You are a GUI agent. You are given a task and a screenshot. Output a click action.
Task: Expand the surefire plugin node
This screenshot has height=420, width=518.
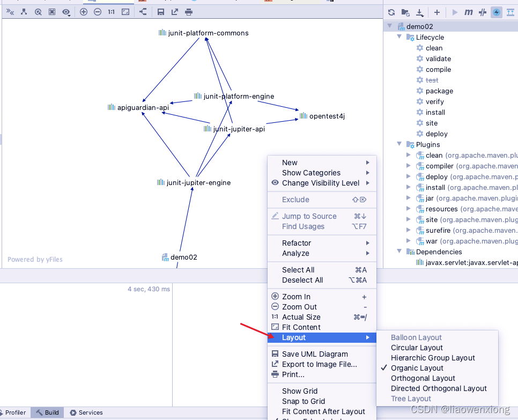click(x=409, y=230)
